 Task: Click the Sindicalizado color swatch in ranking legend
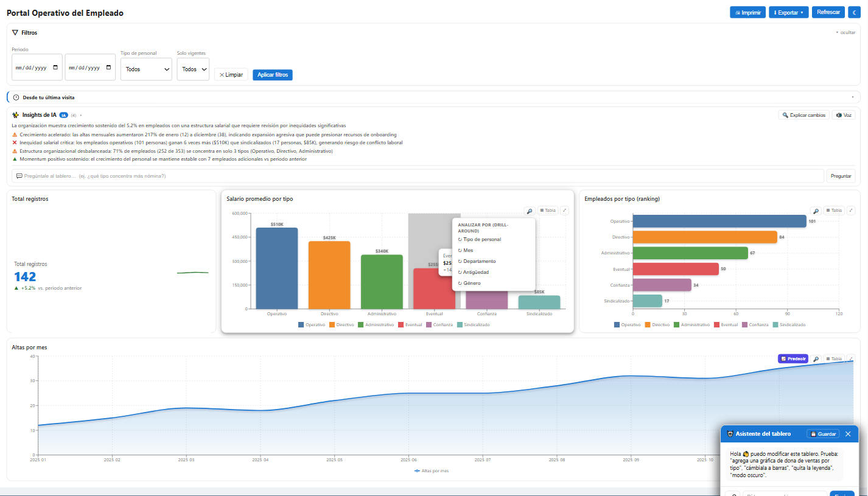[775, 325]
